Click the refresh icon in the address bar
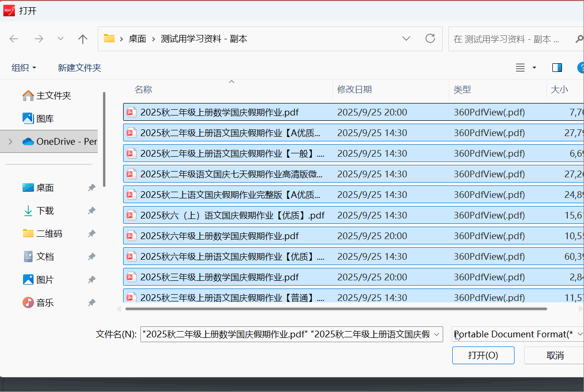 tap(430, 38)
